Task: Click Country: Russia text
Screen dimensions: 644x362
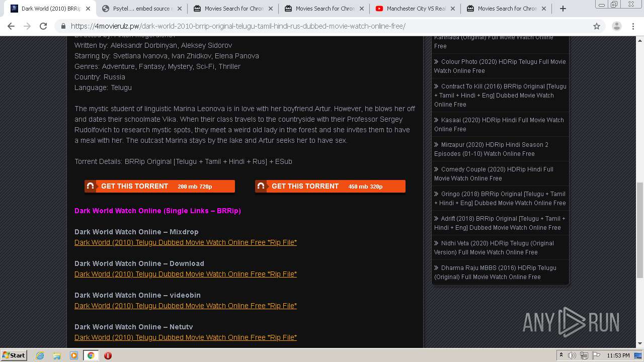Action: [100, 77]
